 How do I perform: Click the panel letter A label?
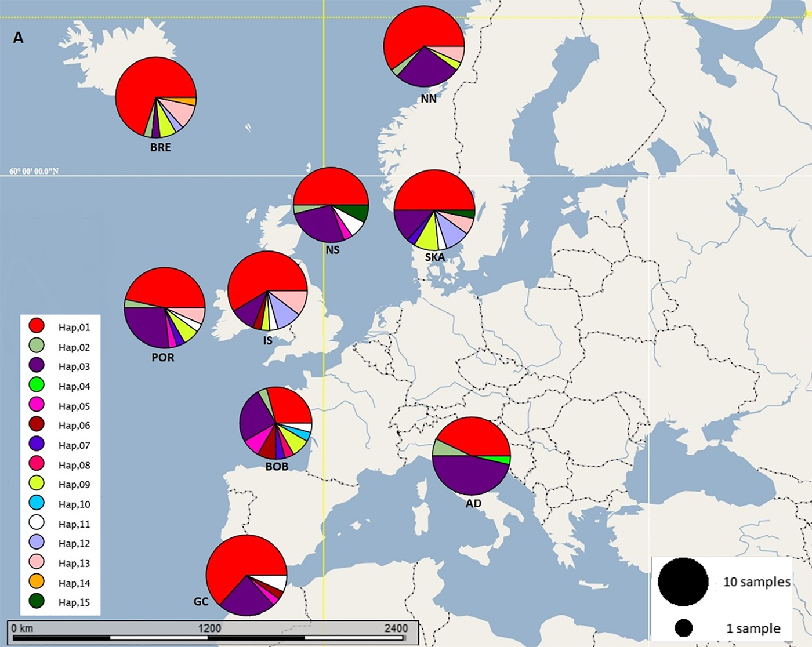(x=19, y=38)
